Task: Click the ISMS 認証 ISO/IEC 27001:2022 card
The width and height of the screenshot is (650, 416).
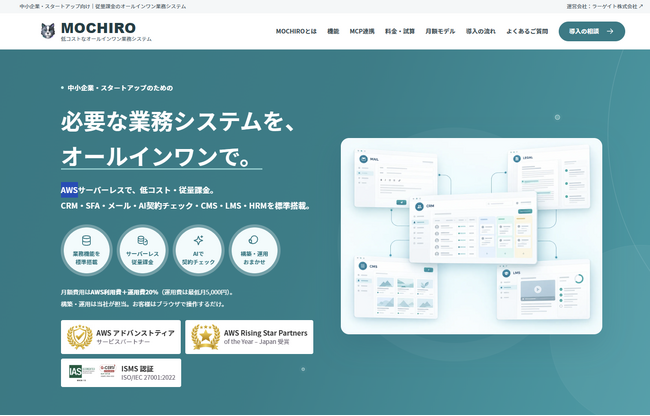Action: (x=121, y=373)
